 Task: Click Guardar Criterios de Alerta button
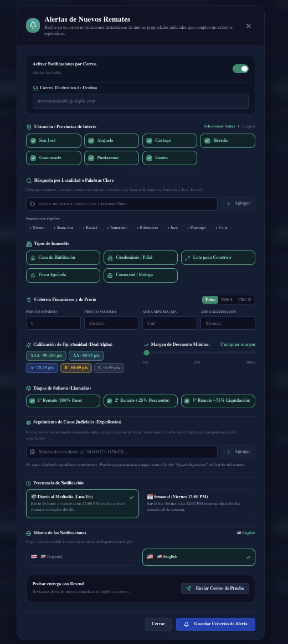click(x=215, y=624)
